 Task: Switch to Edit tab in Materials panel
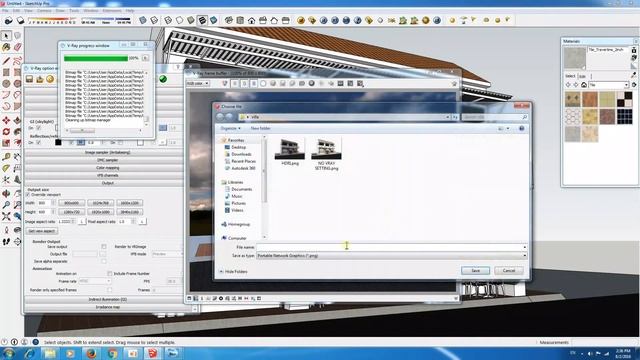coord(582,76)
